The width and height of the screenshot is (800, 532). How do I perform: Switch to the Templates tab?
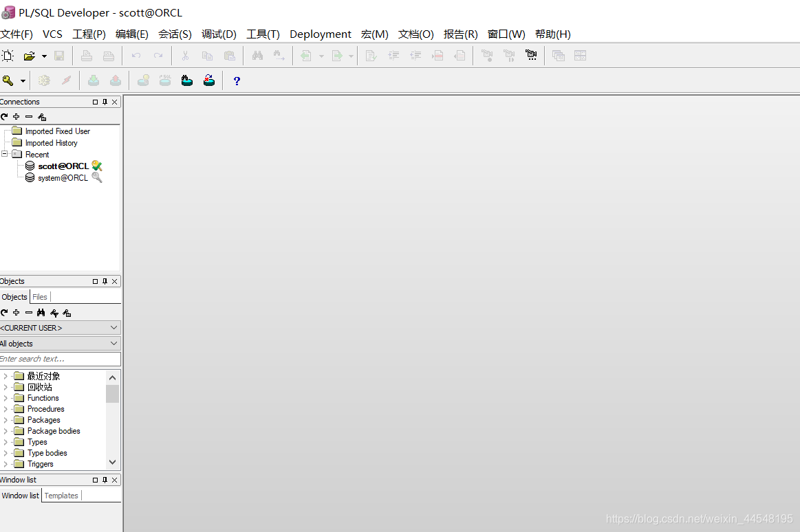61,496
